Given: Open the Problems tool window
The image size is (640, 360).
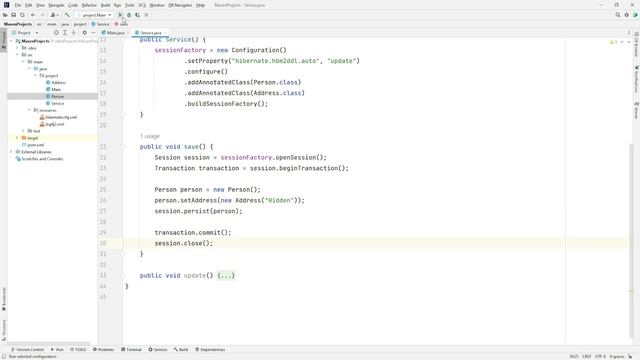Looking at the screenshot, I should 104,350.
